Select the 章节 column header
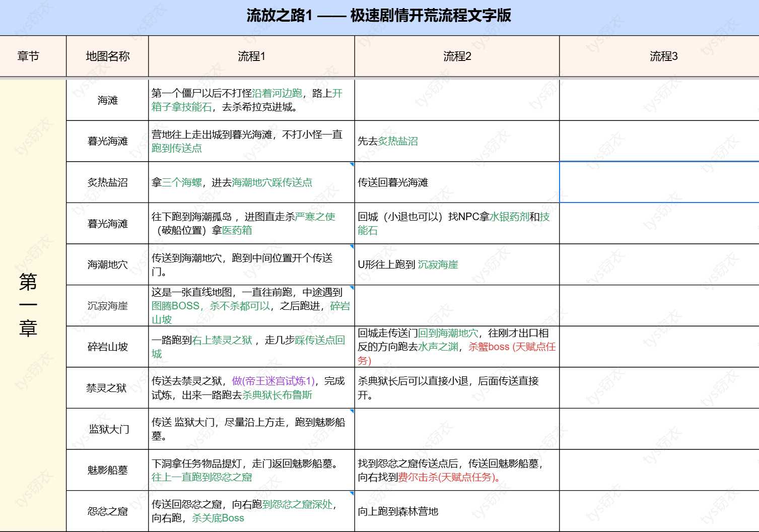The height and width of the screenshot is (532, 759). click(x=28, y=56)
